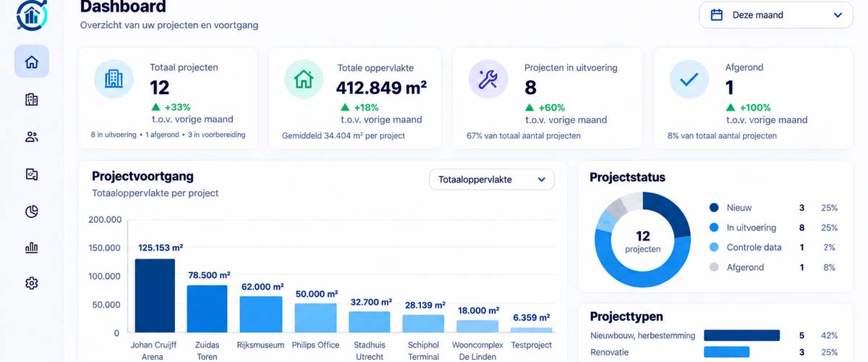Open the checklist image icon in sidebar
868x362 pixels.
[32, 174]
